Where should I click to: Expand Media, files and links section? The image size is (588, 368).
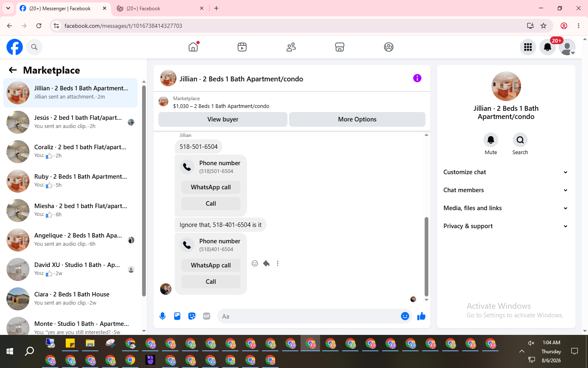click(x=506, y=208)
